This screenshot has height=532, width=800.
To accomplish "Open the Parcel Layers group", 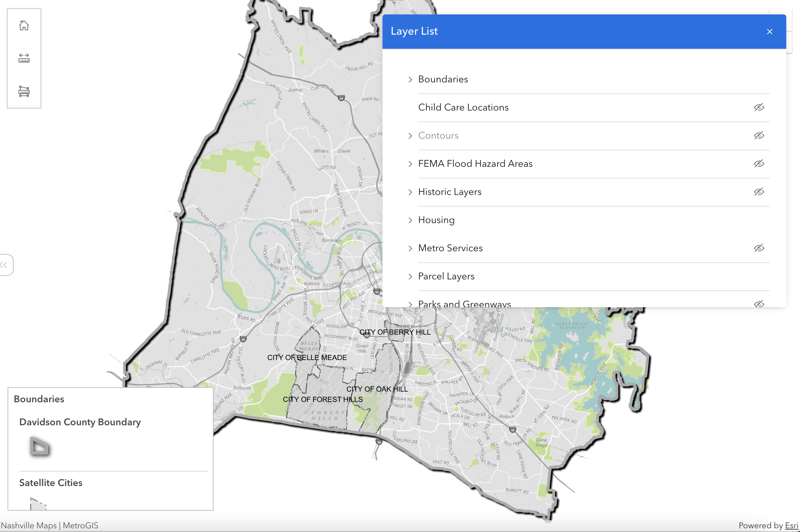I will pos(410,276).
